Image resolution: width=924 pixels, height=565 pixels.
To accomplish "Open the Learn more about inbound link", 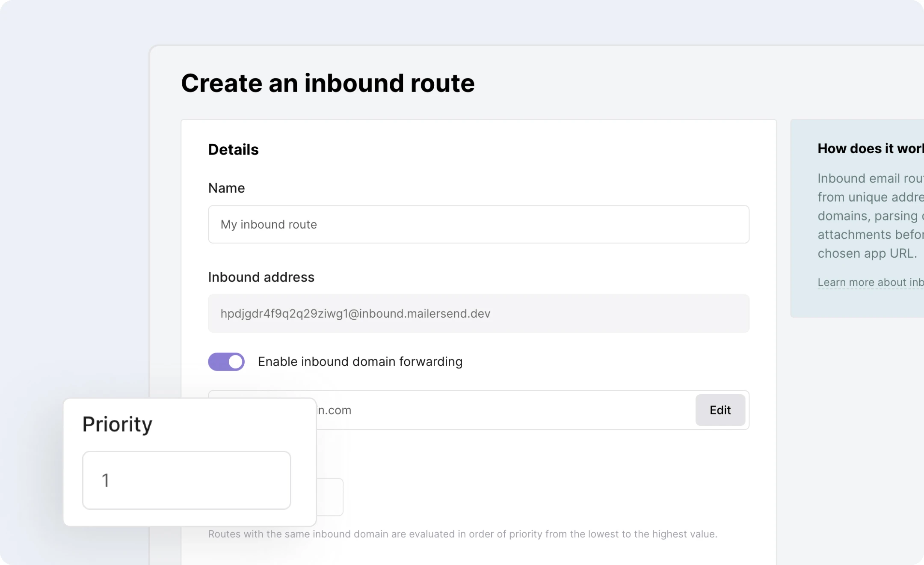I will point(871,282).
